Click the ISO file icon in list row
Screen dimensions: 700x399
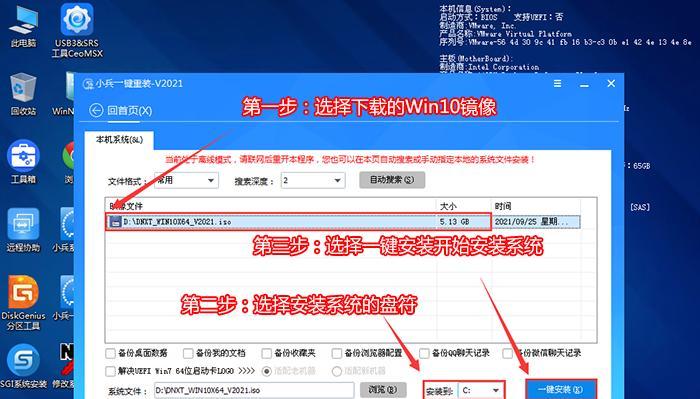116,222
